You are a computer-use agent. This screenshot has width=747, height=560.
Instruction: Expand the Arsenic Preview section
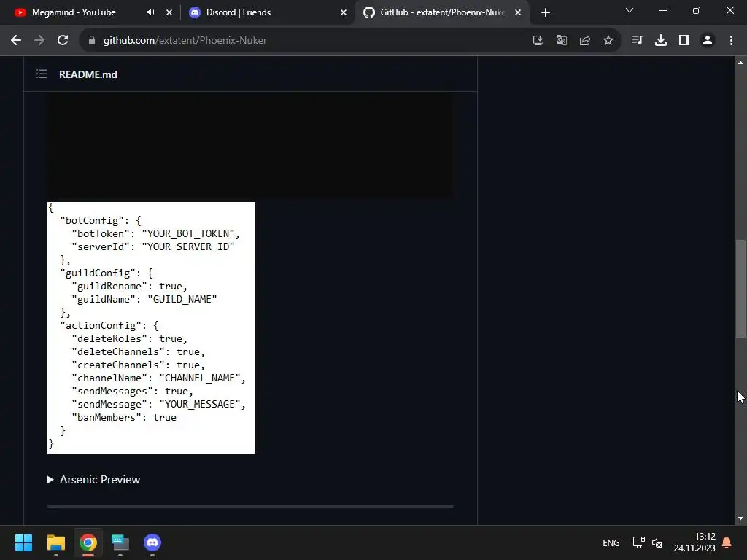(94, 480)
